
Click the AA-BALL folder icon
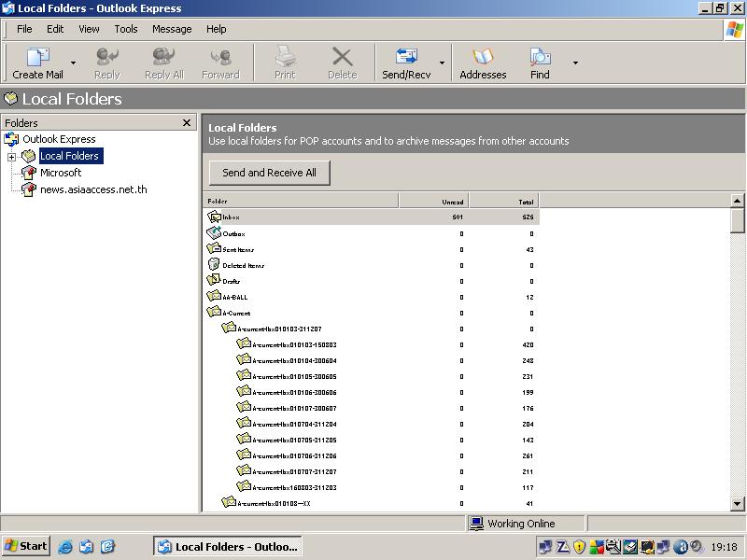tap(214, 296)
